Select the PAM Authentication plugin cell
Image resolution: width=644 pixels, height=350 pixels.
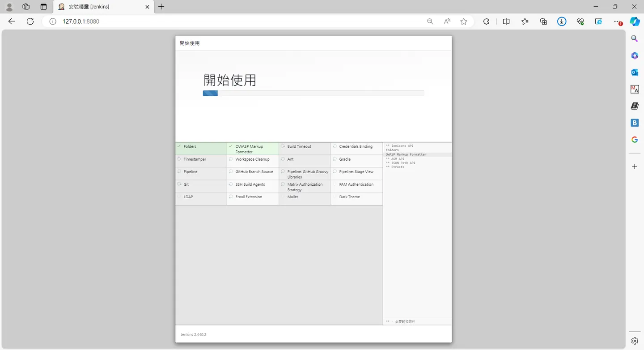tap(357, 187)
